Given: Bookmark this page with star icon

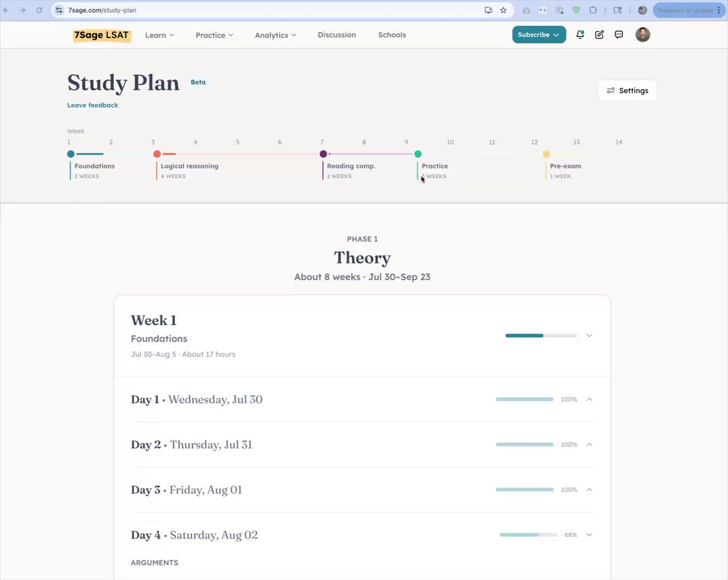Looking at the screenshot, I should pyautogui.click(x=503, y=10).
